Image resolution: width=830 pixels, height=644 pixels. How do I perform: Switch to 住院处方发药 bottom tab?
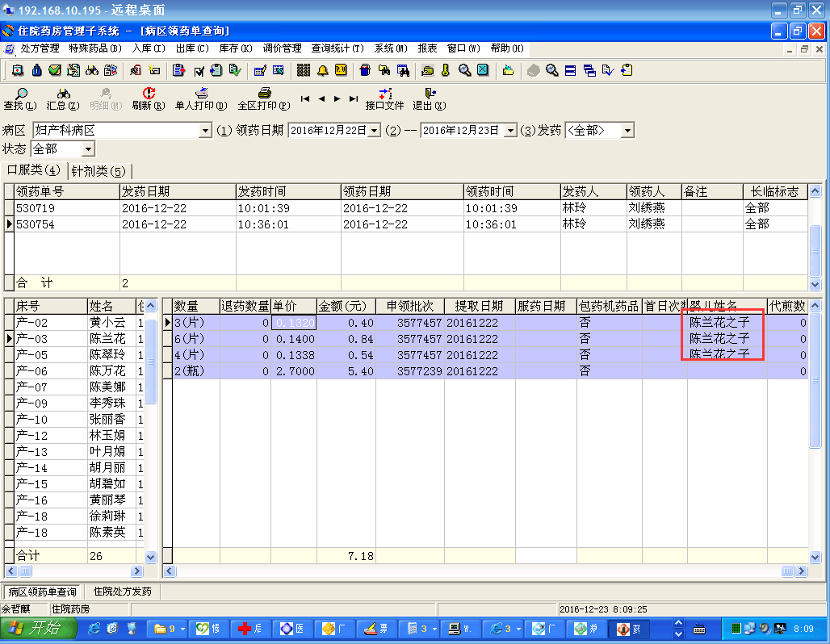click(x=122, y=591)
